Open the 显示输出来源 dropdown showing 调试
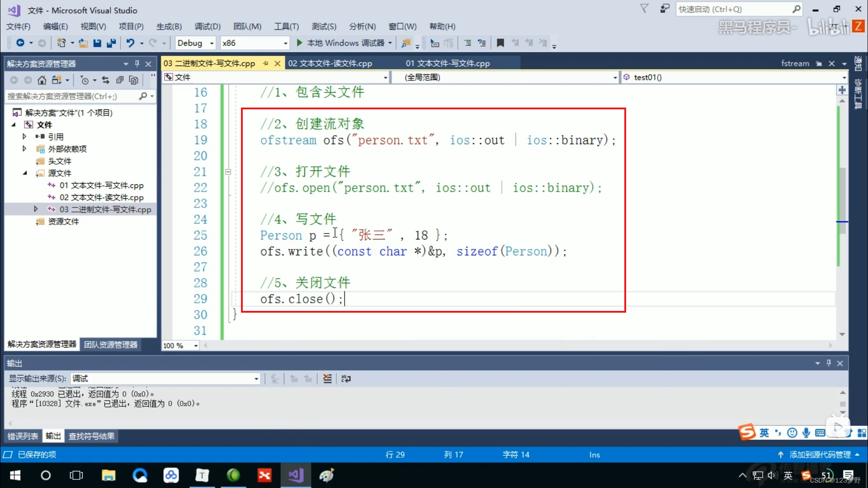The height and width of the screenshot is (488, 868). tap(165, 379)
